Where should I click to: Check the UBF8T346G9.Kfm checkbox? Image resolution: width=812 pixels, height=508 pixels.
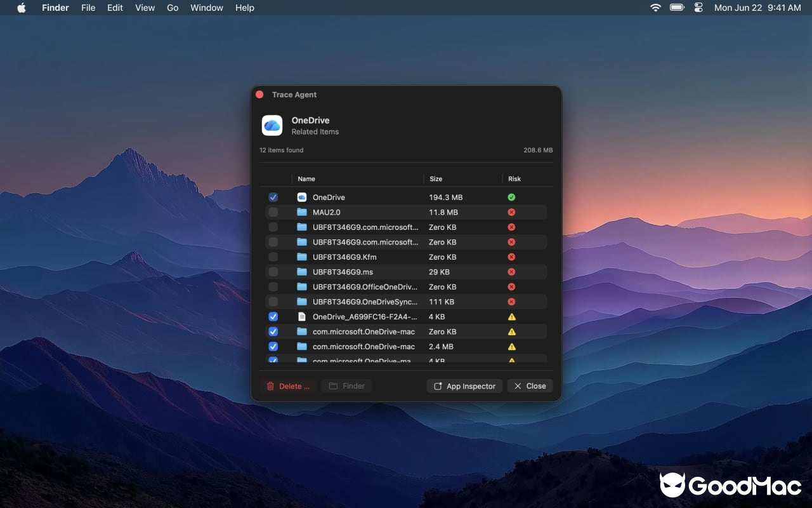click(273, 257)
